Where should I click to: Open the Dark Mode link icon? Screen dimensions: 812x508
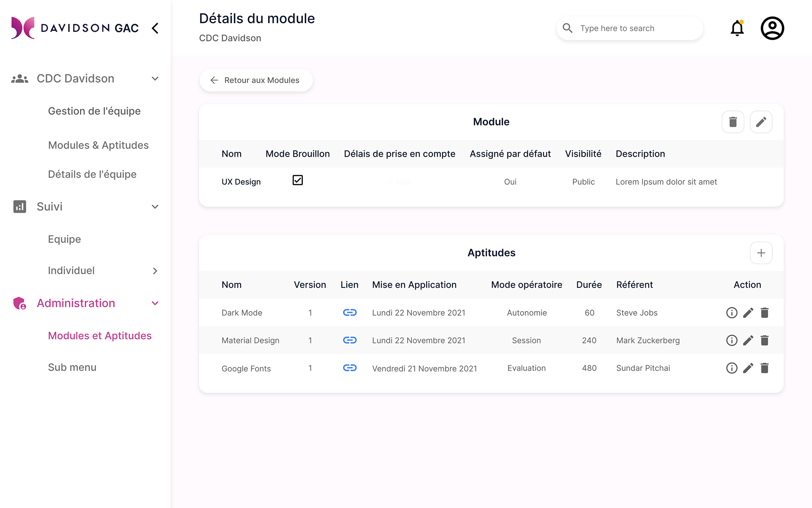(349, 312)
